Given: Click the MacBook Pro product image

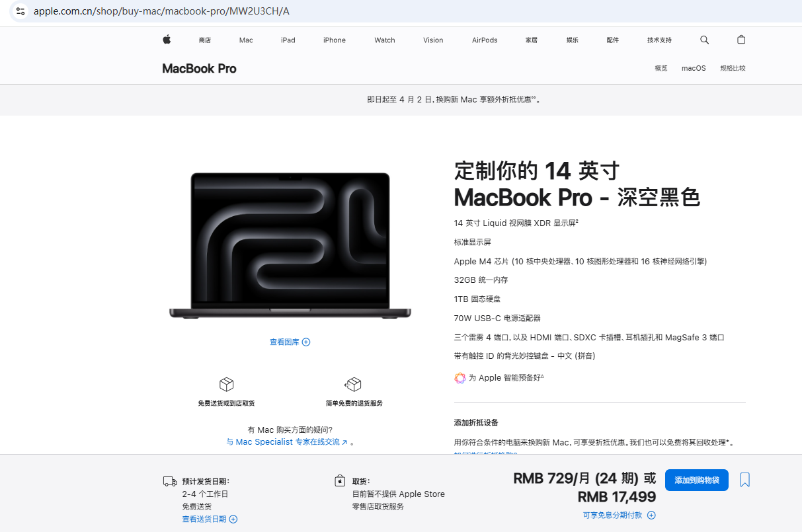Looking at the screenshot, I should click(290, 245).
